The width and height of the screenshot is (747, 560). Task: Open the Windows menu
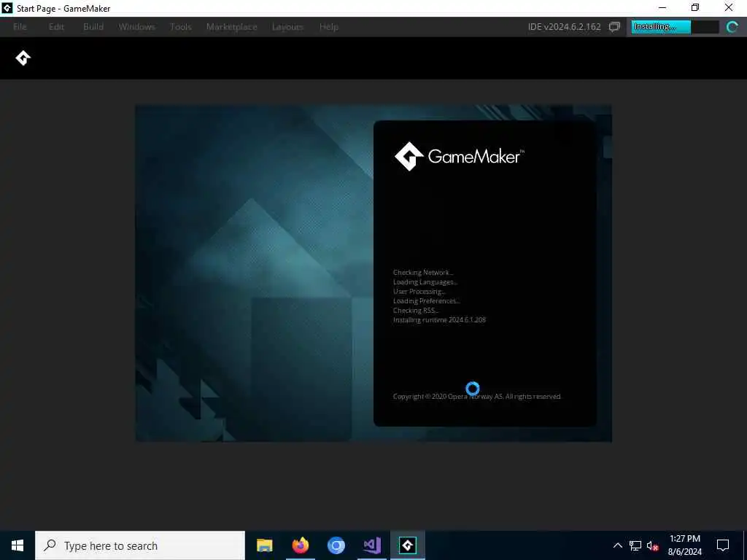coord(136,27)
